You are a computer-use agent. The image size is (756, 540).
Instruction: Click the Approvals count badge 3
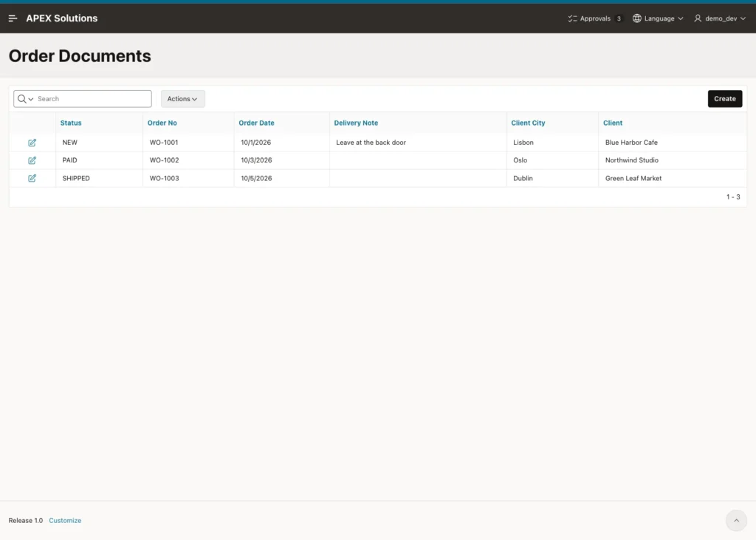coord(619,18)
